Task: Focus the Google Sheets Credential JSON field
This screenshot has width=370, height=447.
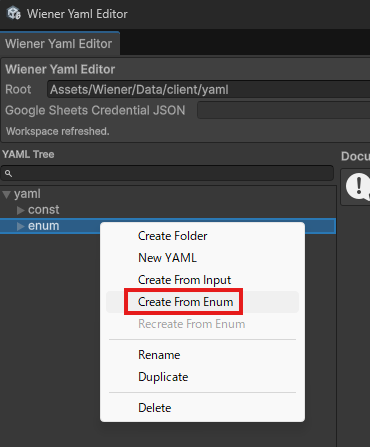Action: coord(284,110)
